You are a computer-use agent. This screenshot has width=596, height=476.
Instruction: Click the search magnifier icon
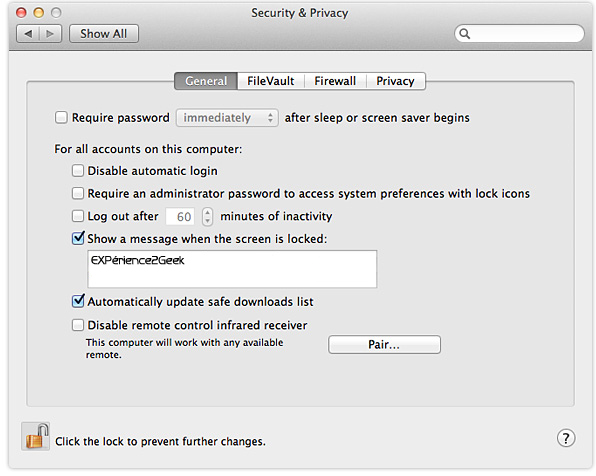[464, 34]
